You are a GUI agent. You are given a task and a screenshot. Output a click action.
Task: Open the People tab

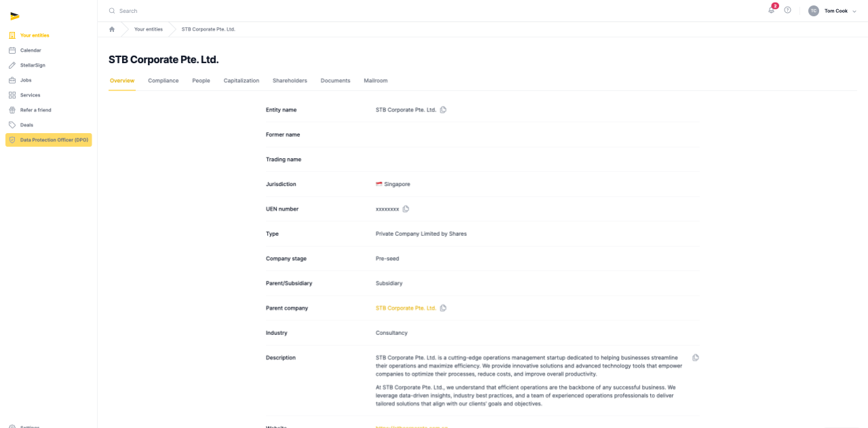(x=201, y=81)
